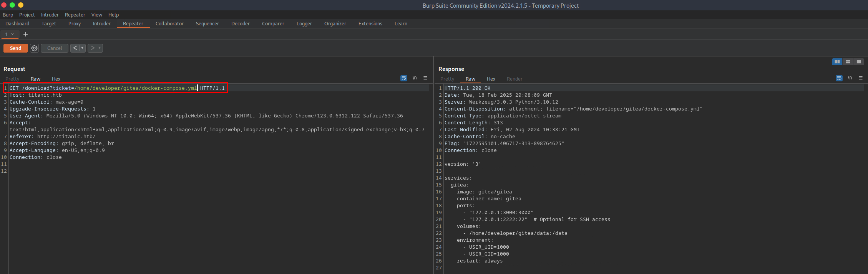Viewport: 868px width, 274px height.
Task: Click the GET /download?ticket request line
Action: pos(117,88)
